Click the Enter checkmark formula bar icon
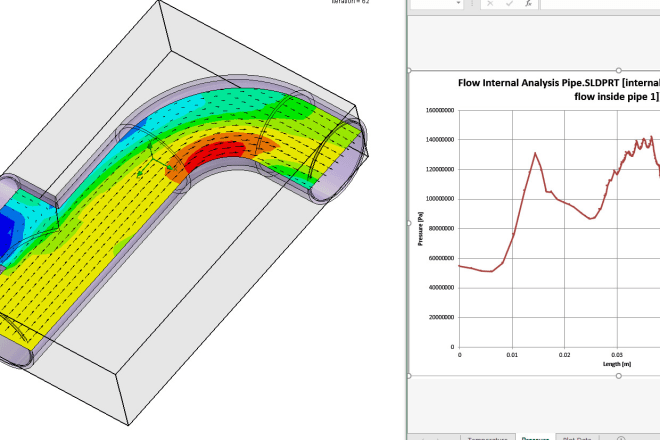Viewport: 660px width, 440px height. click(509, 3)
